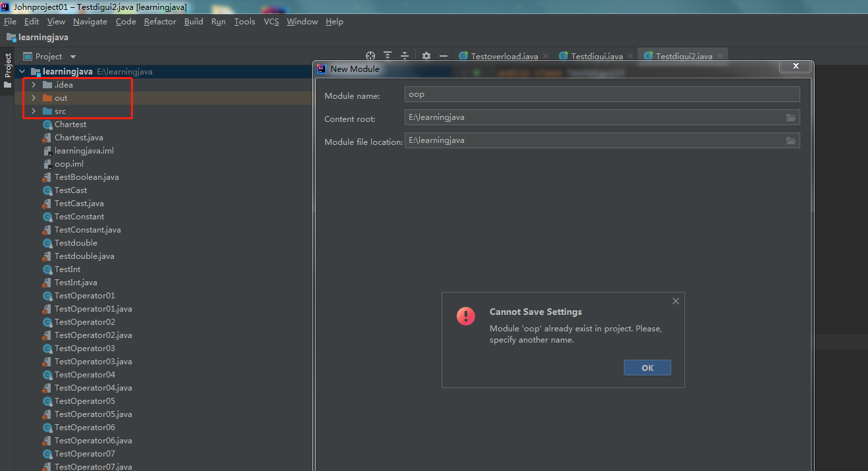Click the expand all icon in Project panel

click(x=388, y=56)
